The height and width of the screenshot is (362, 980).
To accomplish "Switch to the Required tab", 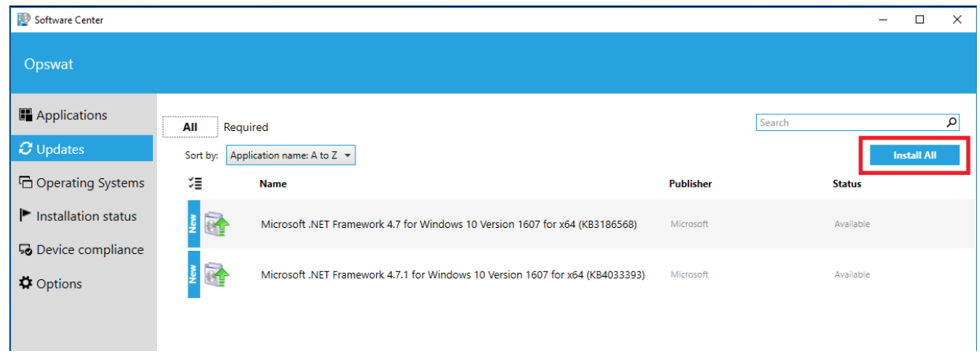I will [x=246, y=127].
